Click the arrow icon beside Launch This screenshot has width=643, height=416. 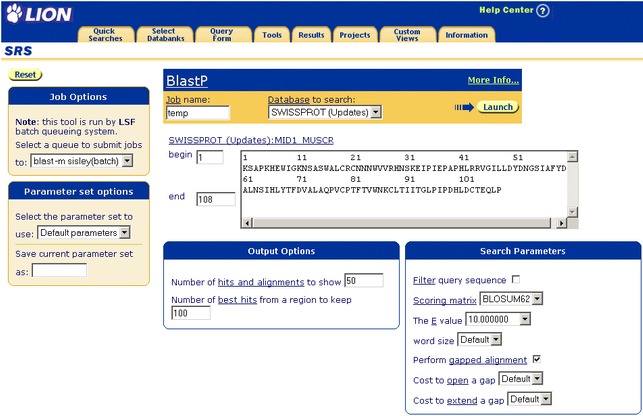[x=464, y=107]
